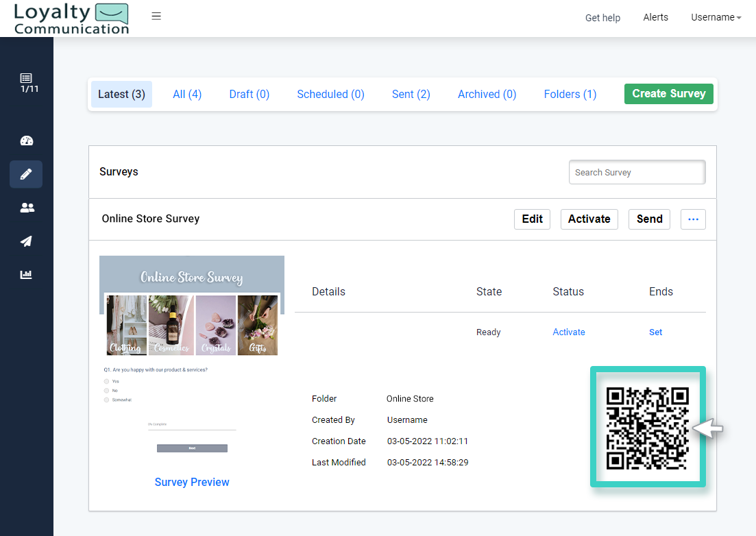Switch to the All (4) tab
756x536 pixels.
187,94
